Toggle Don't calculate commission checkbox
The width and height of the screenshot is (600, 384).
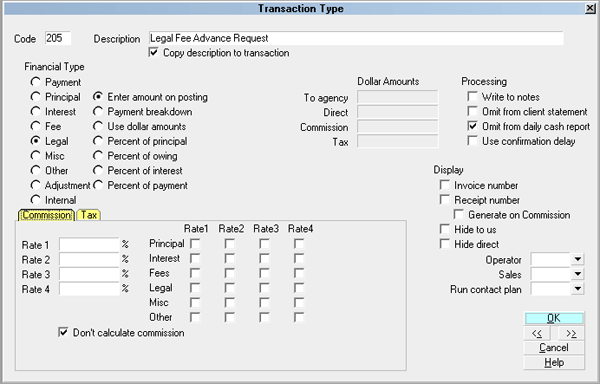63,332
